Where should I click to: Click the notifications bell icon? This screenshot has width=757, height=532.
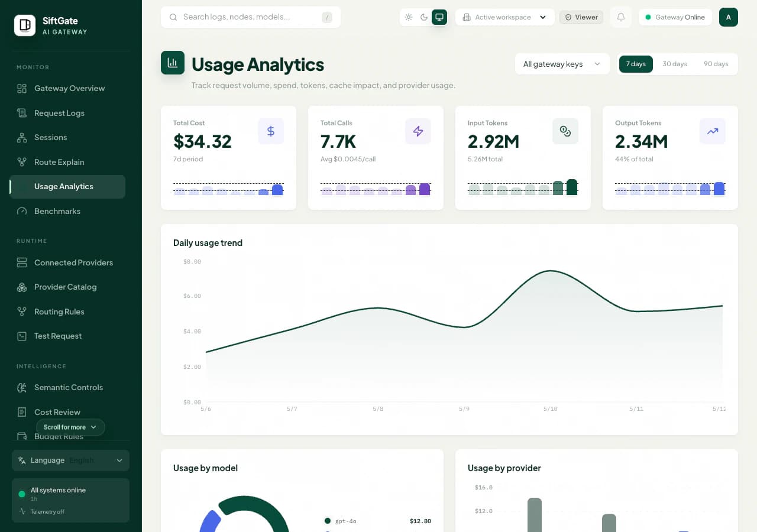click(x=621, y=17)
